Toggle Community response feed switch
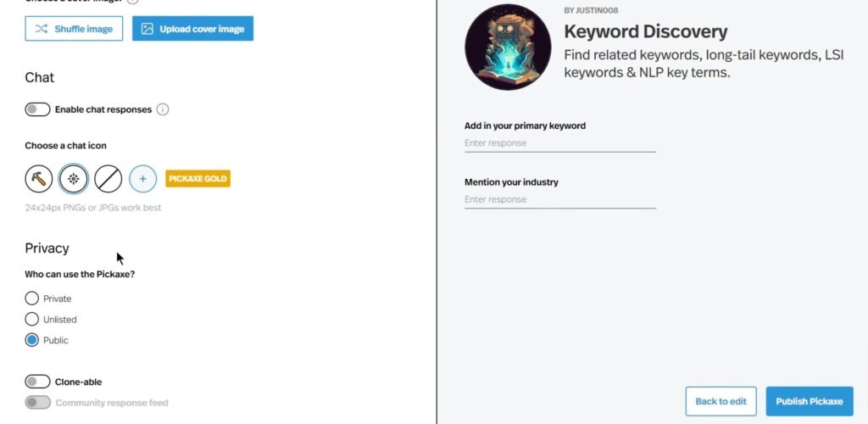This screenshot has height=424, width=868. pyautogui.click(x=37, y=403)
